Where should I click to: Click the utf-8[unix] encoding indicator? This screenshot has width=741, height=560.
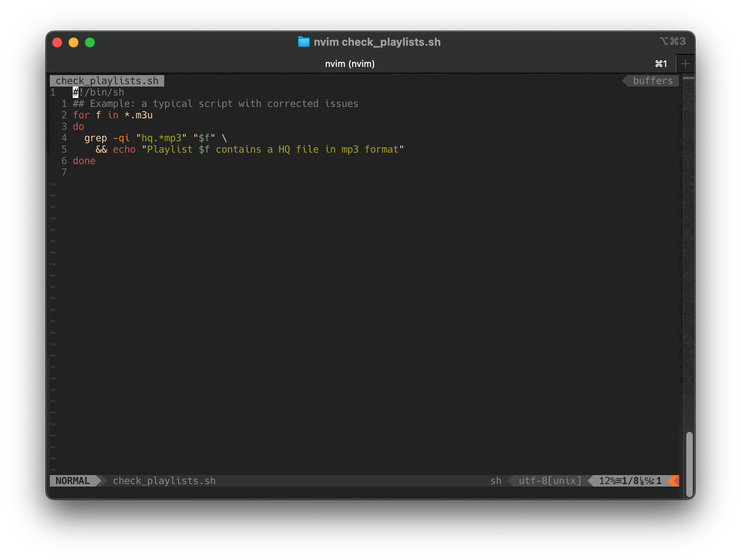coord(549,481)
